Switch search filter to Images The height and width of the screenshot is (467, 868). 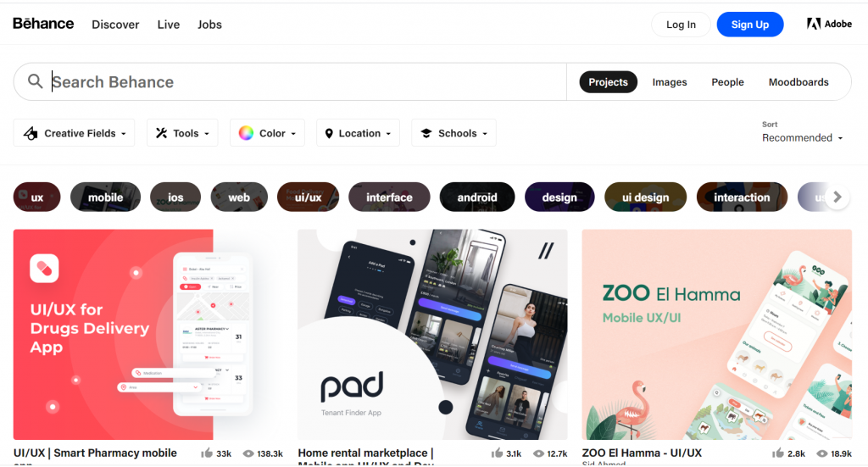point(670,82)
